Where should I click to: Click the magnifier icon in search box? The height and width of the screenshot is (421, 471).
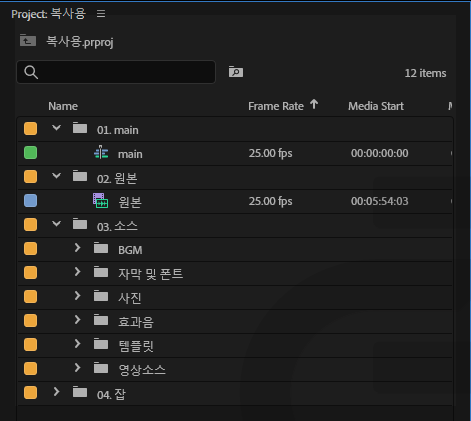[31, 72]
